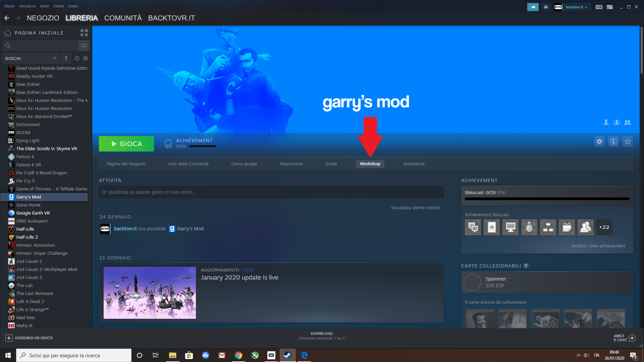Open the Discussioni tab

291,164
